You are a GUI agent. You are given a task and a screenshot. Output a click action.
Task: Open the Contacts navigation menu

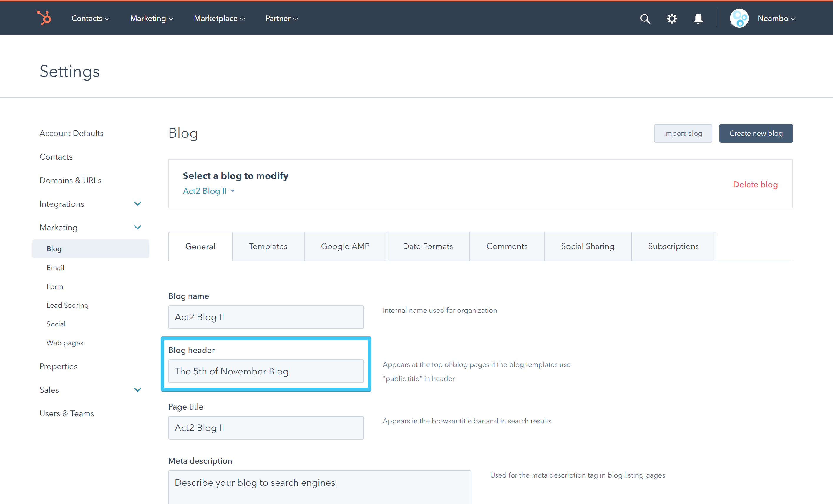[x=90, y=19]
